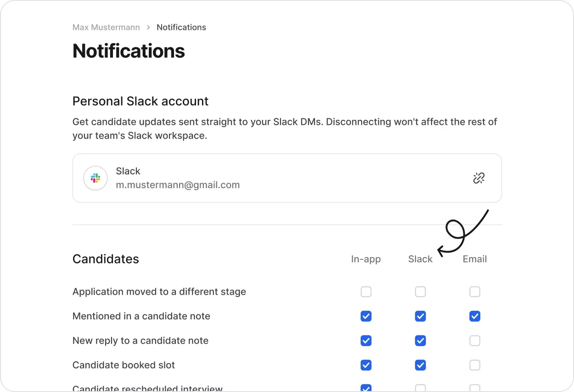Click the In-app column header

click(x=366, y=259)
